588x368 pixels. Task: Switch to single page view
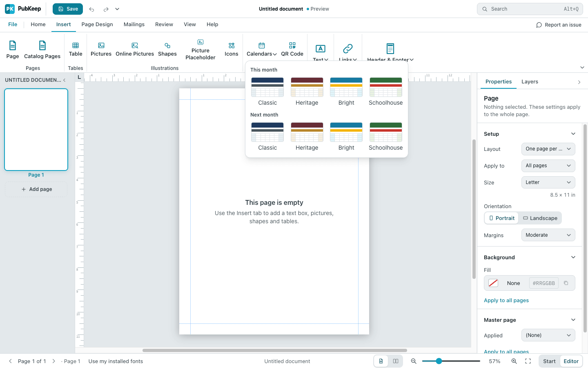(381, 361)
